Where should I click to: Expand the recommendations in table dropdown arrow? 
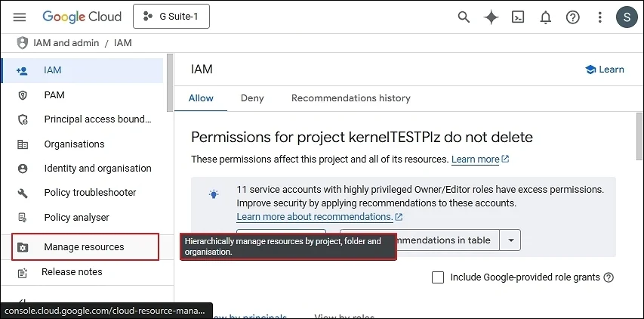click(510, 240)
